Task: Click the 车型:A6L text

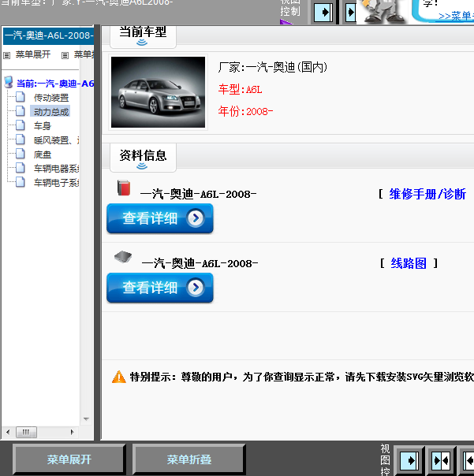Action: tap(240, 90)
